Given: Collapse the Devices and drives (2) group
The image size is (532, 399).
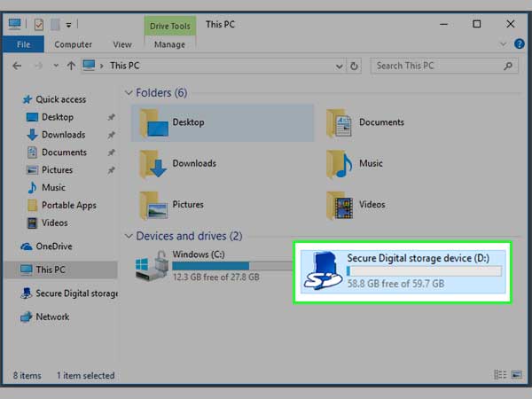Looking at the screenshot, I should click(x=129, y=236).
